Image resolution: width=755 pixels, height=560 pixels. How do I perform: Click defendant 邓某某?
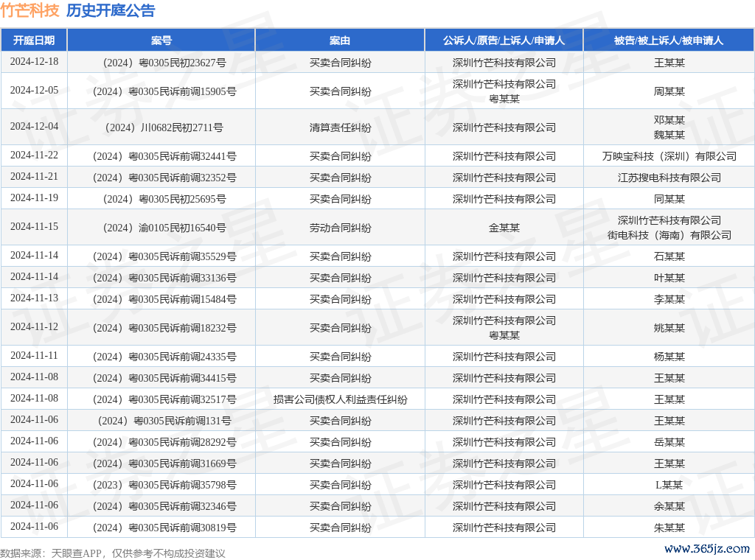click(x=669, y=120)
